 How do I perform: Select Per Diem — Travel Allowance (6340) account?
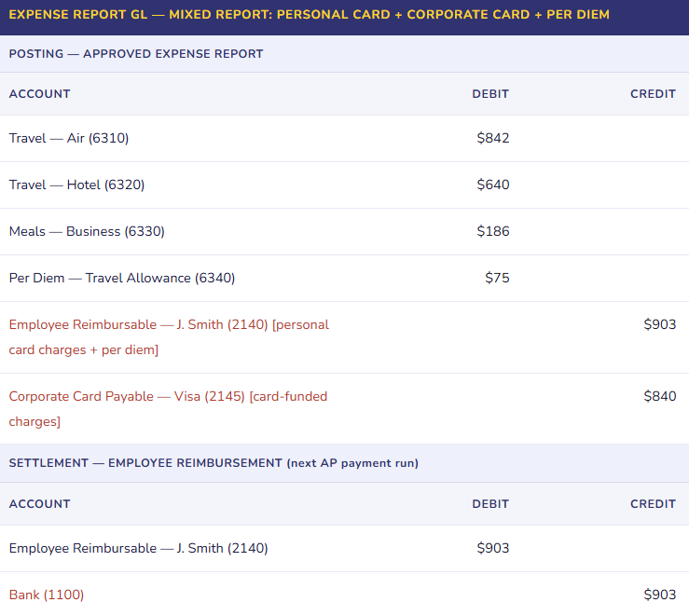122,278
